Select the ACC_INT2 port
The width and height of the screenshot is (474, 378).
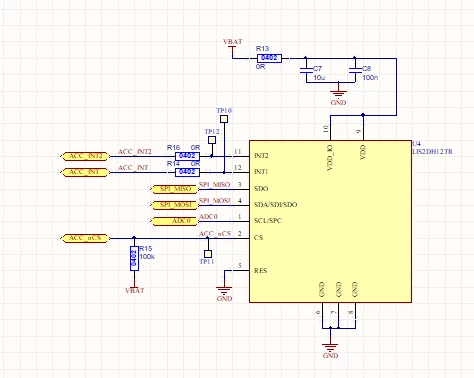coord(85,156)
